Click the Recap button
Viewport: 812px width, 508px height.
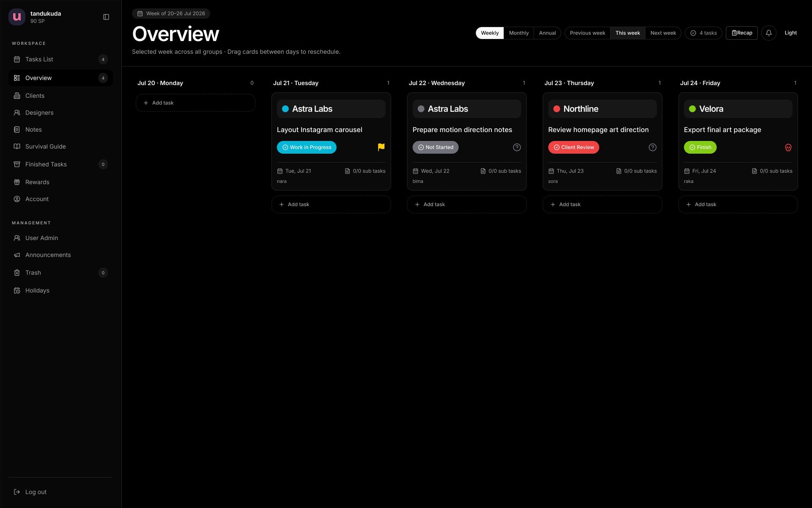pos(742,33)
